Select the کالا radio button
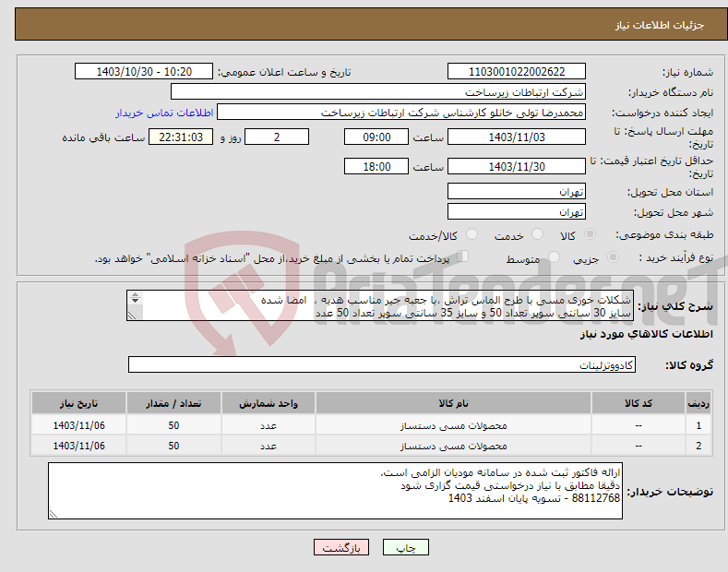The image size is (728, 572). (591, 234)
